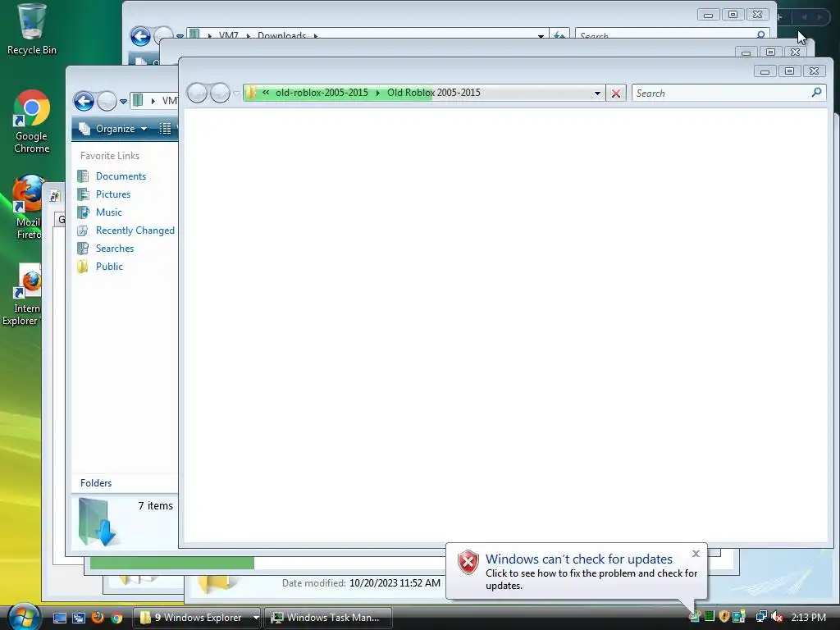Open the Mozilla Firefox desktop shortcut
This screenshot has height=630, width=840.
(29, 208)
